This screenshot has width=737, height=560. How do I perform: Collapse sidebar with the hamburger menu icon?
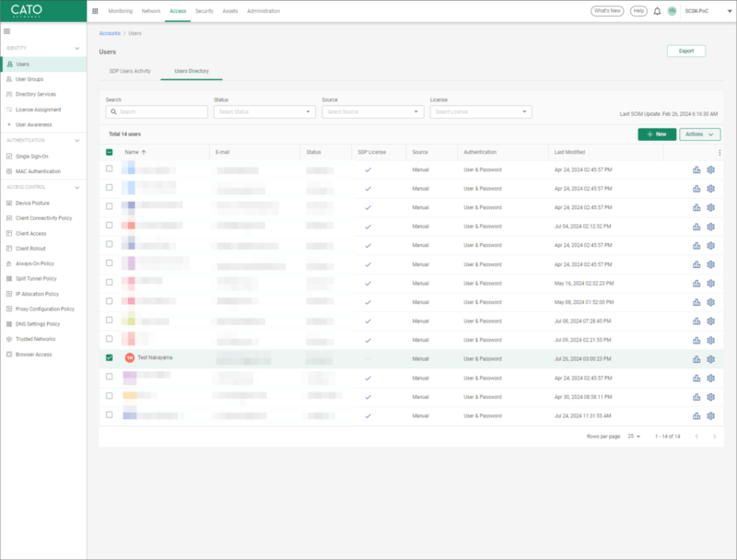pos(7,31)
